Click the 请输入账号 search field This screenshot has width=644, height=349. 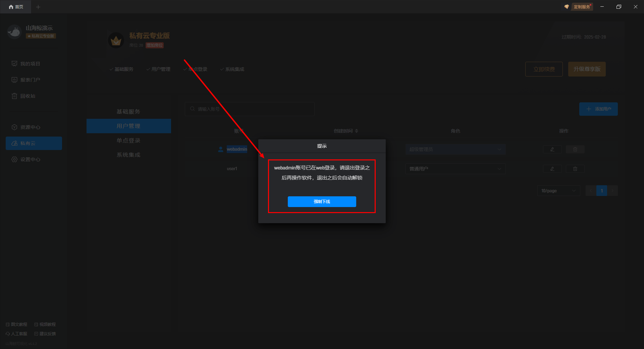250,109
